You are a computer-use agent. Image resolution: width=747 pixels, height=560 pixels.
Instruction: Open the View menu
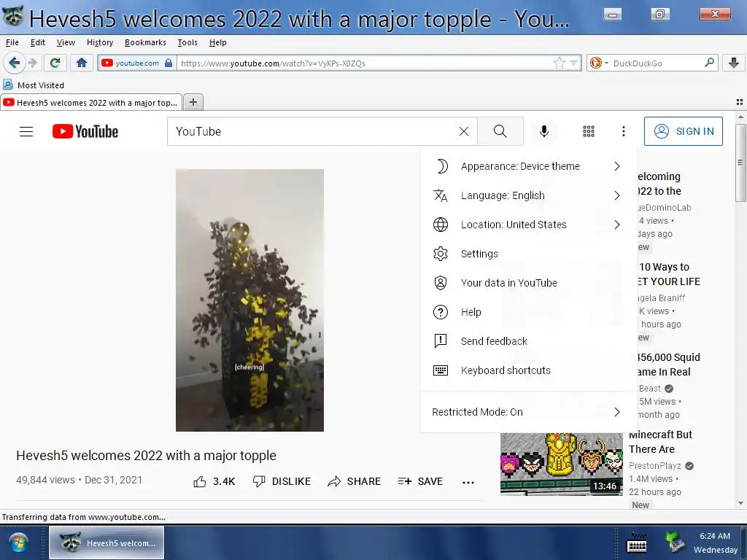point(66,42)
